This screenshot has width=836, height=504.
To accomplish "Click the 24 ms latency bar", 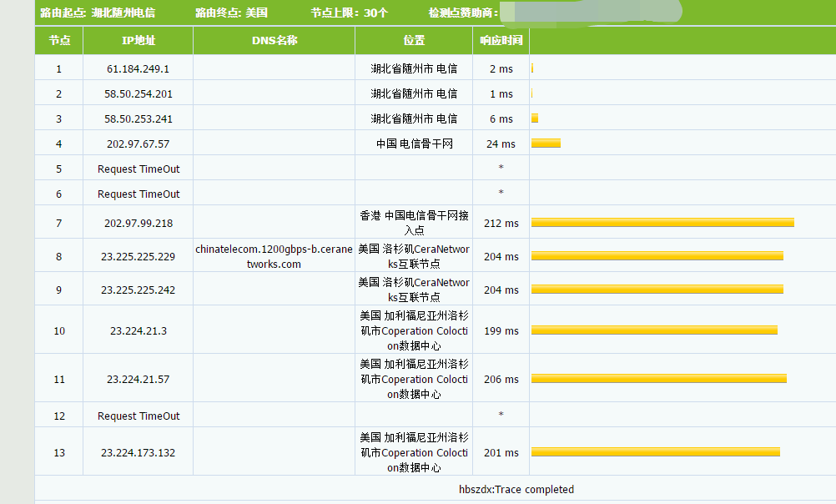I will coord(546,143).
